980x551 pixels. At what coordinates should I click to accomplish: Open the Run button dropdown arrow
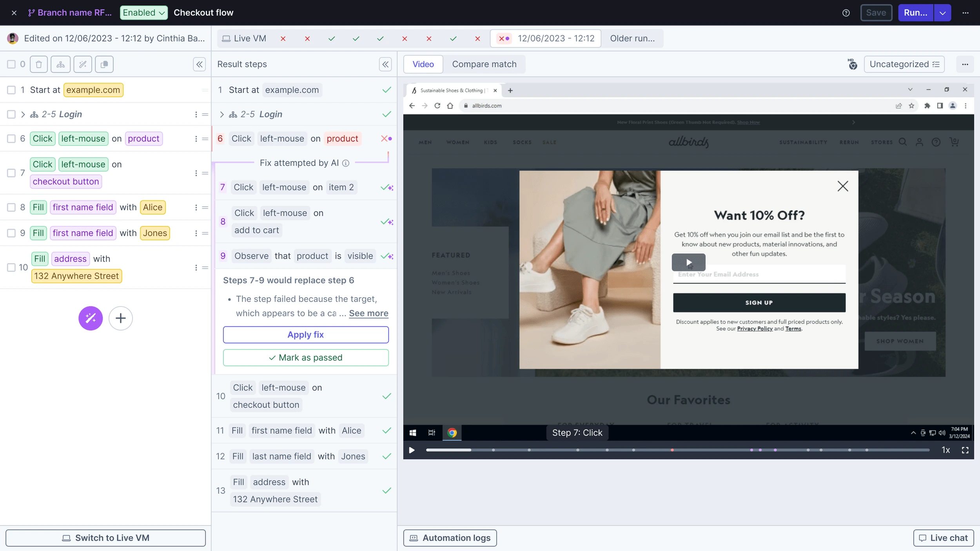tap(942, 13)
